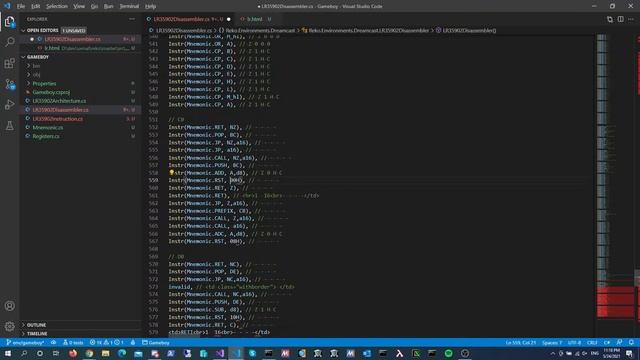The height and width of the screenshot is (360, 640).
Task: Open LR35902Instruction.cs in the explorer
Action: point(58,119)
